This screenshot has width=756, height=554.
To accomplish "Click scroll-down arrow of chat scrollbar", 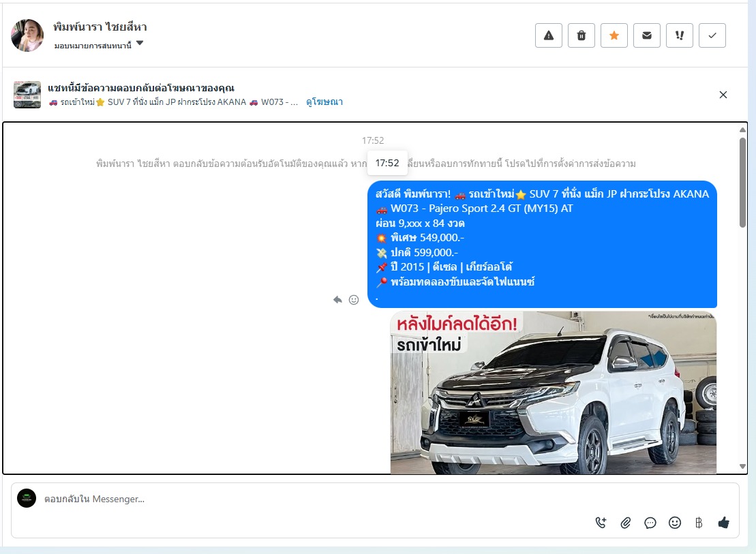I will tap(742, 466).
